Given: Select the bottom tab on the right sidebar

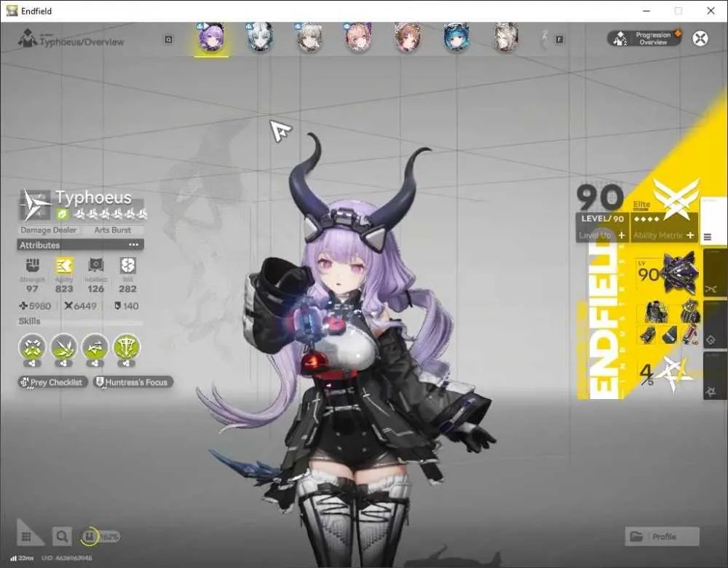Looking at the screenshot, I should point(715,375).
